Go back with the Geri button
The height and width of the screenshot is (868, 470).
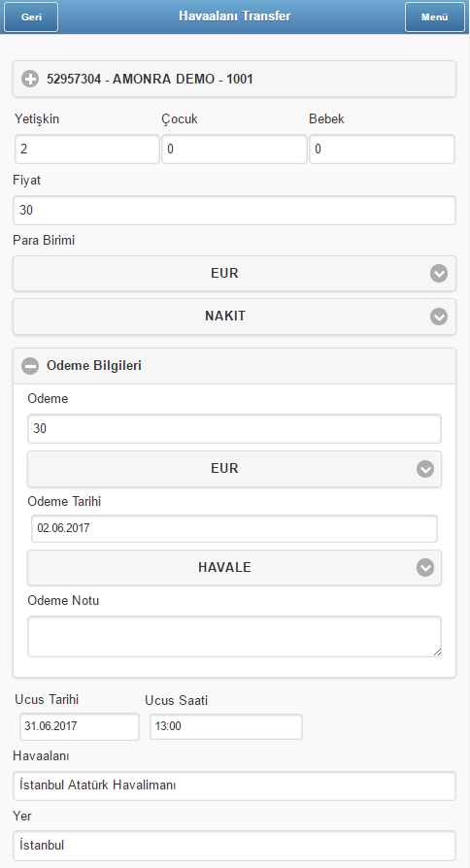pos(31,17)
